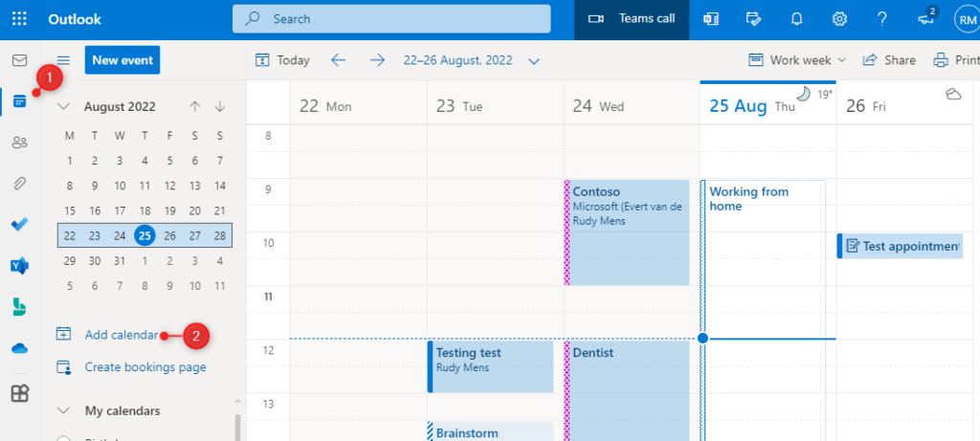Click the New event button
The height and width of the screenshot is (441, 980).
tap(122, 60)
